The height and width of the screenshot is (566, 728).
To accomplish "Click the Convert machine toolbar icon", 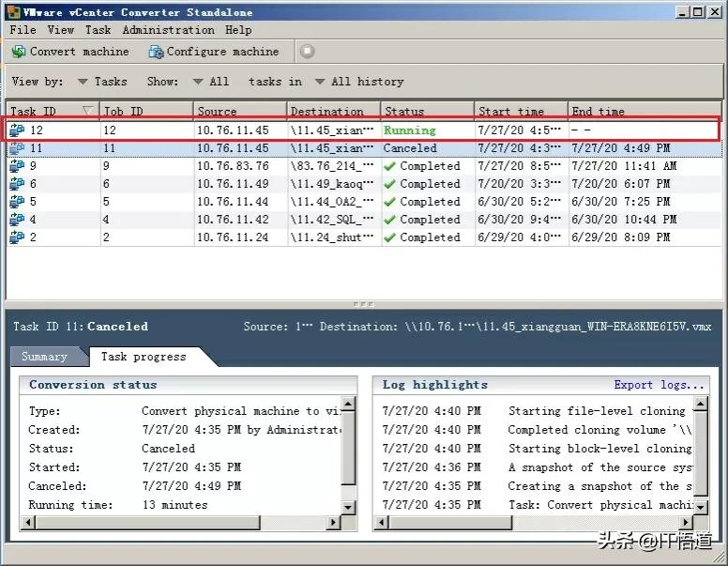I will [x=19, y=51].
